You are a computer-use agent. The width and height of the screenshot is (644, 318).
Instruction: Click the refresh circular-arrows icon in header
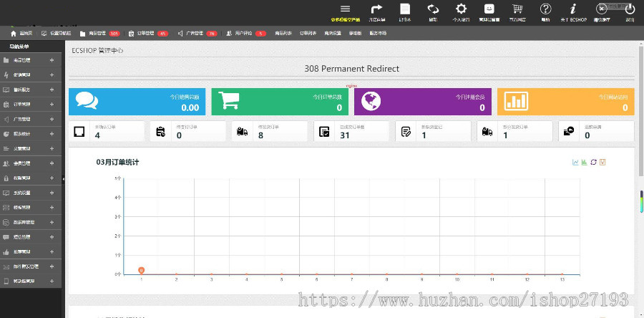pyautogui.click(x=433, y=9)
